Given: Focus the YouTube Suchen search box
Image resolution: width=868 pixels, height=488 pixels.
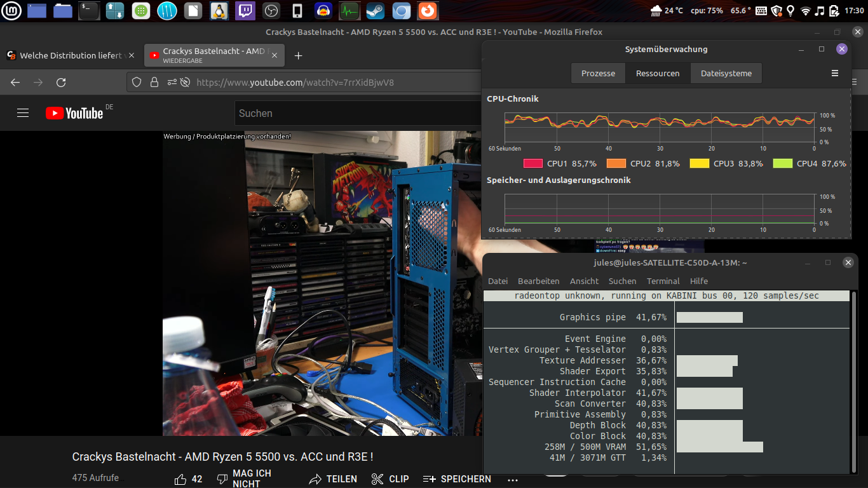Looking at the screenshot, I should point(359,113).
